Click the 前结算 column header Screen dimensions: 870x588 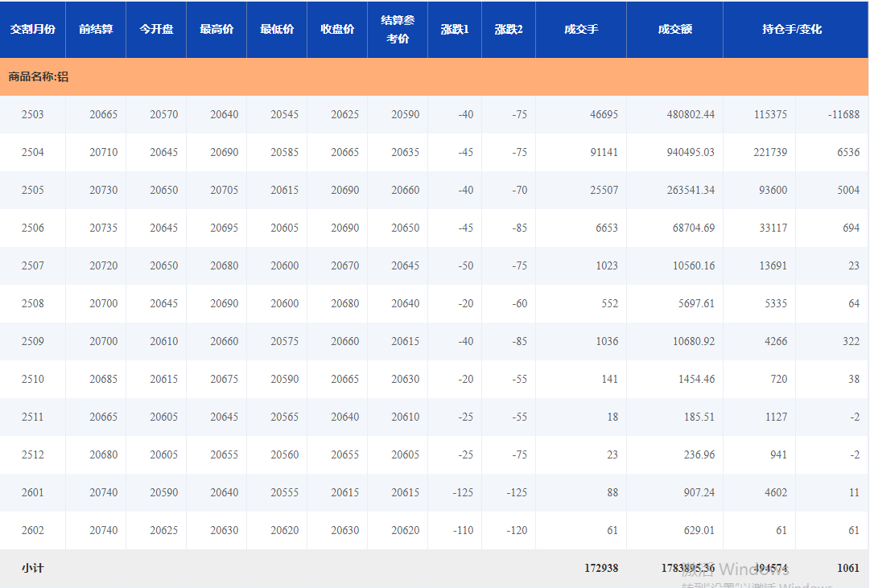[x=96, y=29]
